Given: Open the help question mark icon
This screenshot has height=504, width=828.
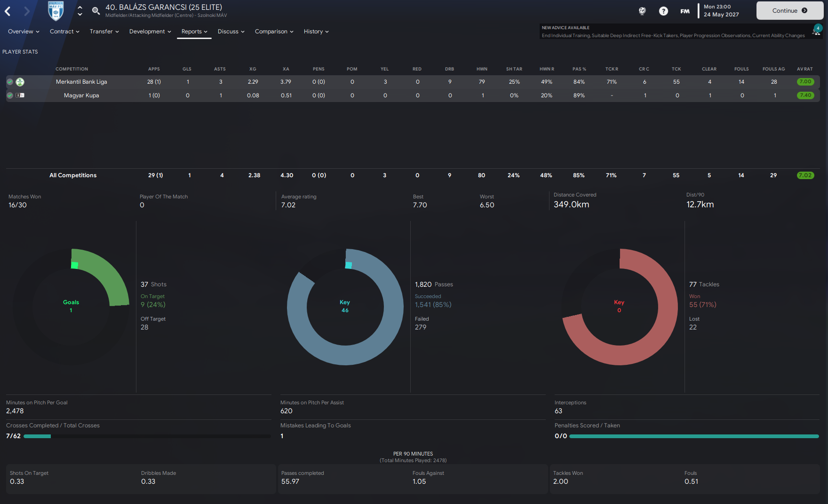Looking at the screenshot, I should 663,11.
